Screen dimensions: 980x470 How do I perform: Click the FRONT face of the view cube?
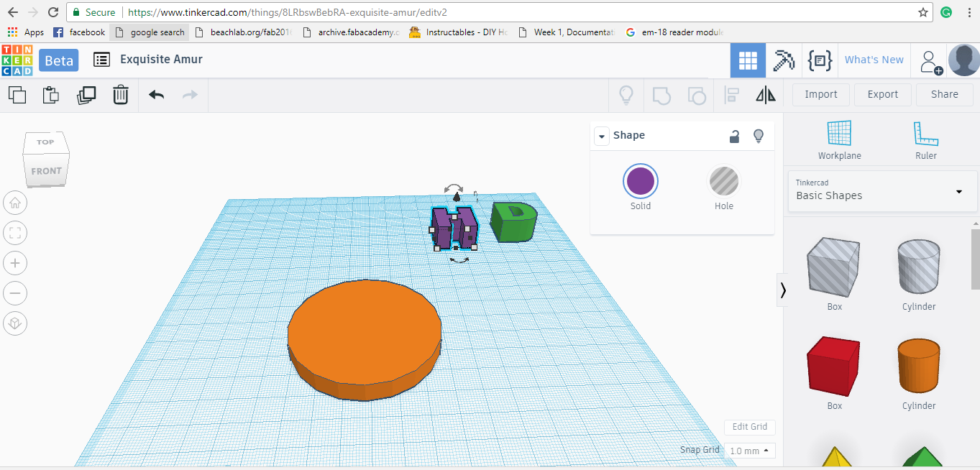tap(46, 172)
